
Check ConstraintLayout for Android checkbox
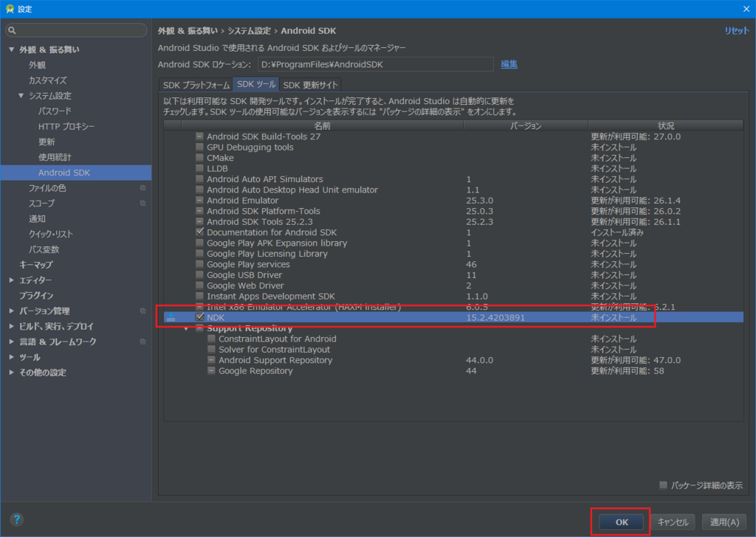point(211,339)
